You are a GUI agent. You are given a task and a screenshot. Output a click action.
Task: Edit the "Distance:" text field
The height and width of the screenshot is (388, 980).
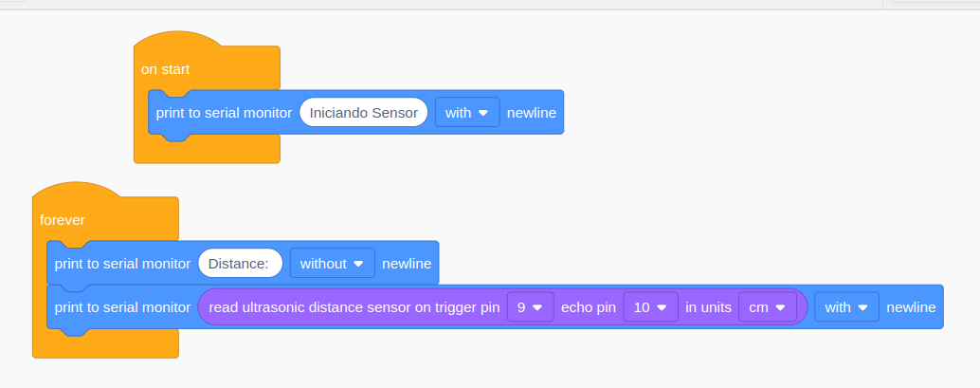click(x=240, y=263)
